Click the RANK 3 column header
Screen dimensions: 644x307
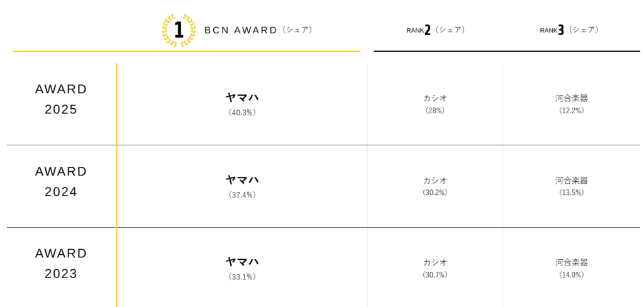(569, 30)
